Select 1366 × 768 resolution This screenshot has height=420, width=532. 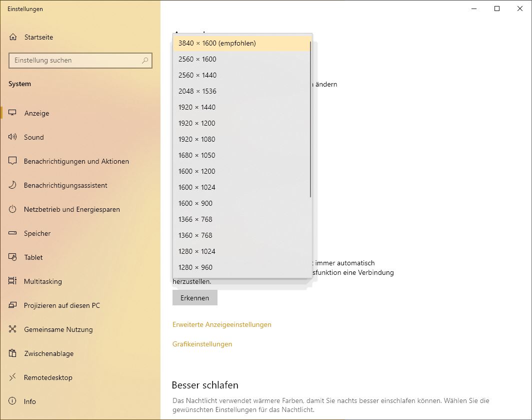pos(241,219)
